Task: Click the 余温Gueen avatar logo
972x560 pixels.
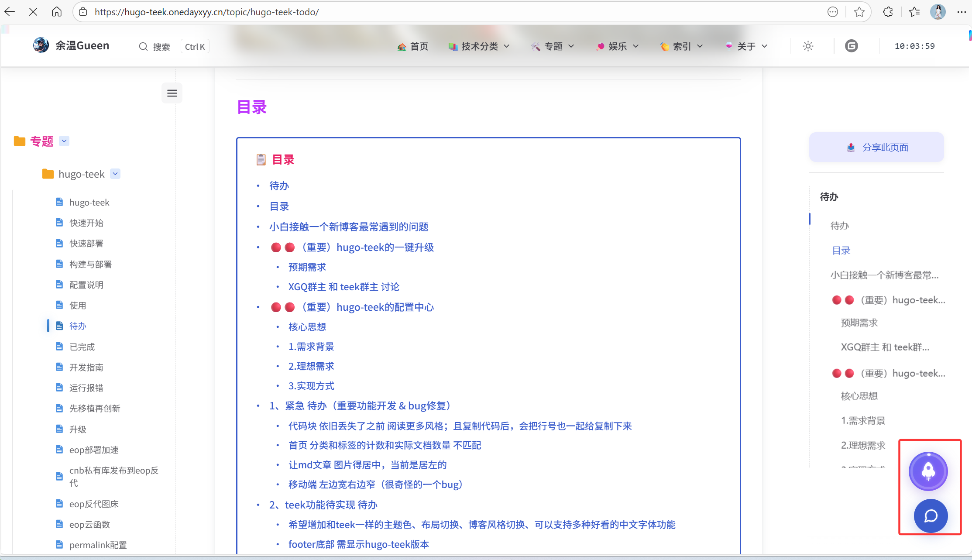Action: coord(41,45)
